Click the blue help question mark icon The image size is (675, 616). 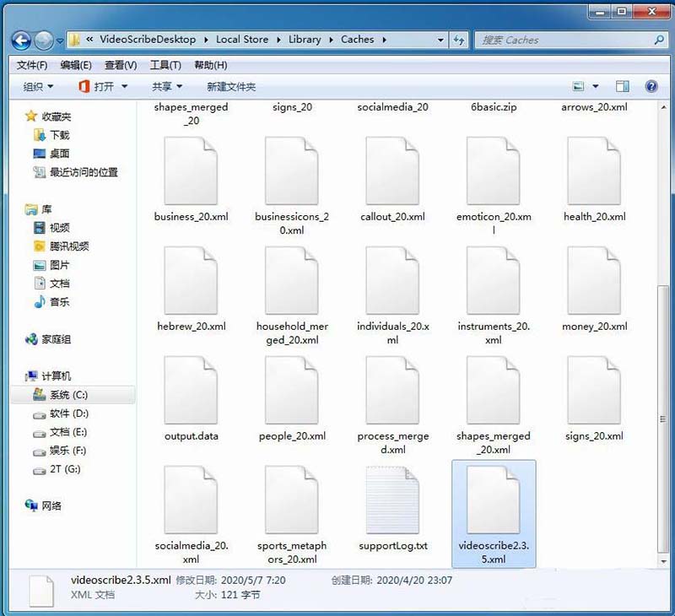click(651, 87)
